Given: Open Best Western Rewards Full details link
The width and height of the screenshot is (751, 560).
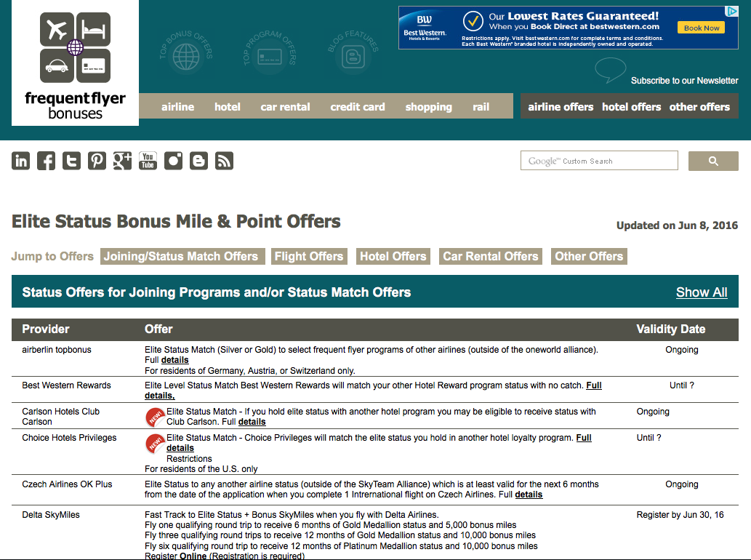Looking at the screenshot, I should pos(594,385).
